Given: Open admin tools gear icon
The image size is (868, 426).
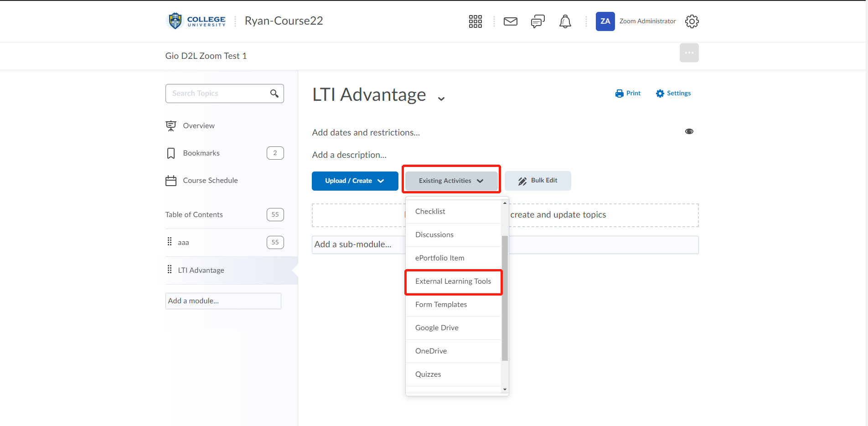Looking at the screenshot, I should pyautogui.click(x=692, y=21).
